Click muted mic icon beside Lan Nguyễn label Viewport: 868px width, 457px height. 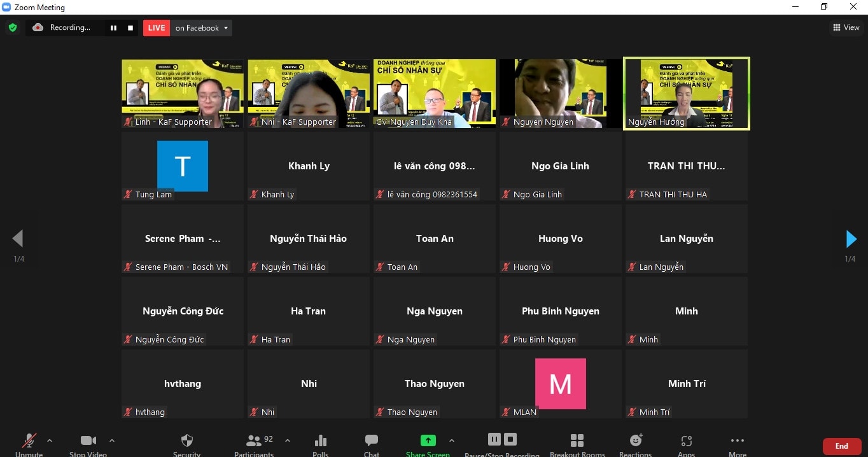click(x=632, y=267)
